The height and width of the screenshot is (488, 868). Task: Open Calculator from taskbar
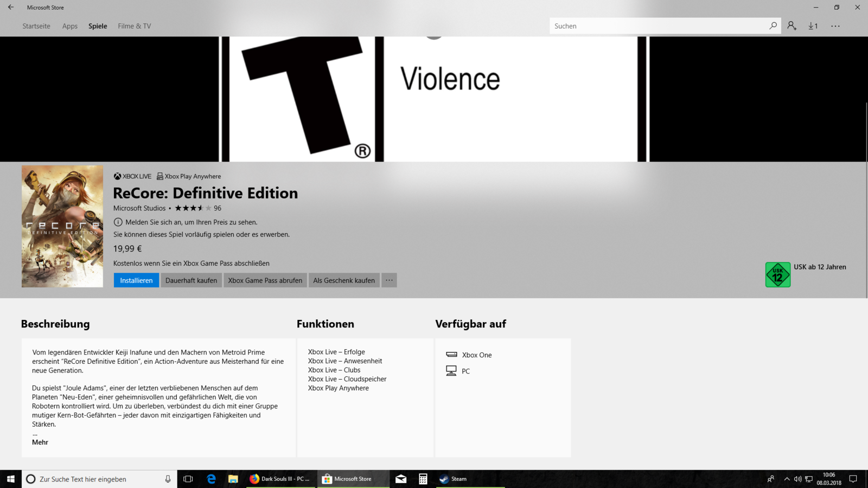(x=423, y=479)
